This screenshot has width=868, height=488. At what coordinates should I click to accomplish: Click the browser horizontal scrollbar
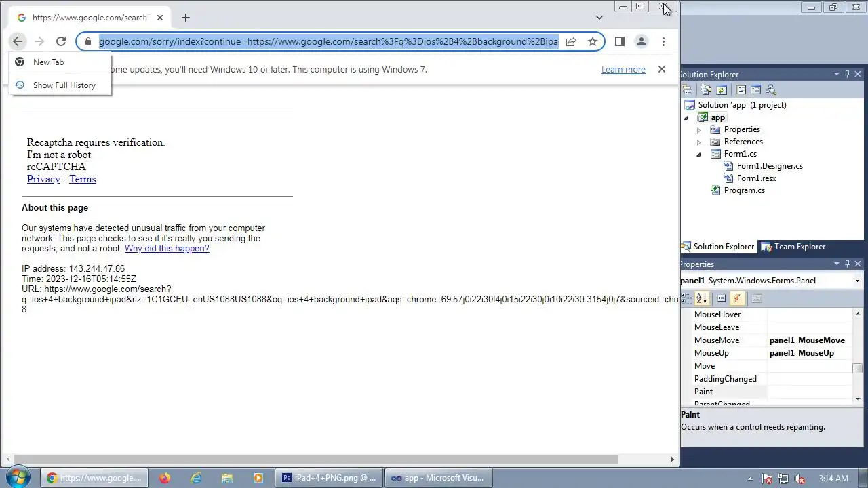[316, 459]
